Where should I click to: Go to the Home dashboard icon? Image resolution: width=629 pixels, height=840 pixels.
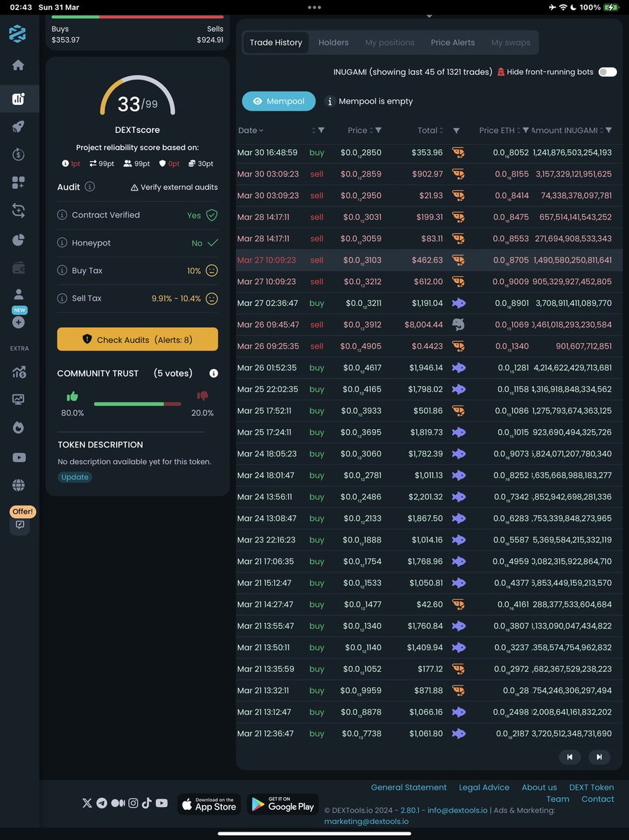tap(18, 65)
